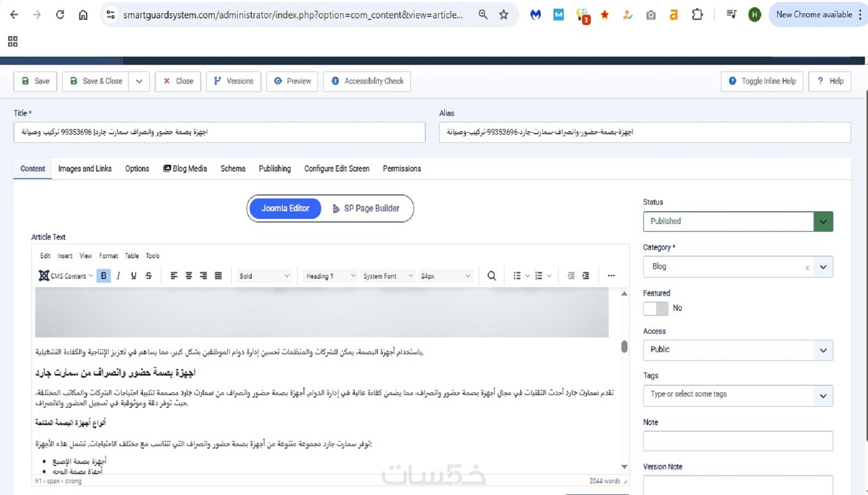
Task: Bookmark this page with the star icon
Action: point(504,15)
